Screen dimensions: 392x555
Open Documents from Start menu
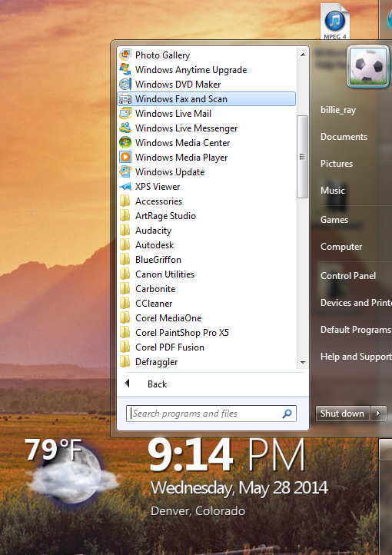point(344,137)
